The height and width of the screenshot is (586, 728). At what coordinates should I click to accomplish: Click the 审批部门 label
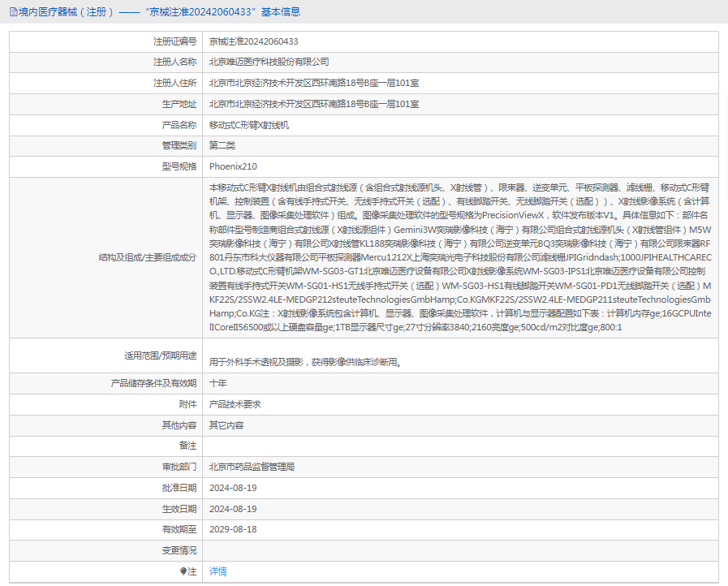pos(179,468)
